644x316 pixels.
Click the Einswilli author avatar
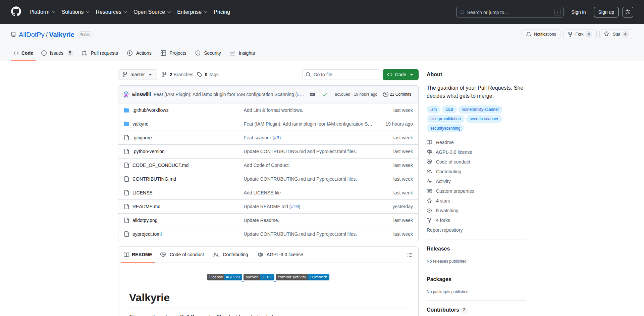pyautogui.click(x=126, y=94)
